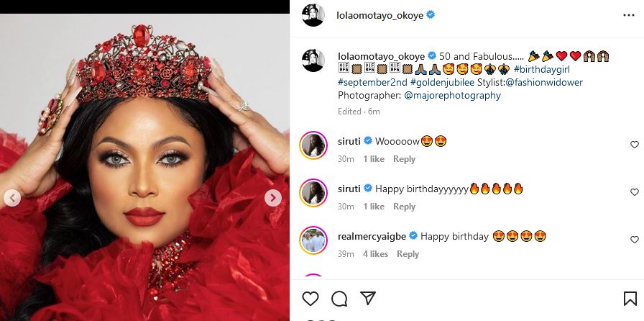Click lolaomotayo_okoye avatar in post header

pyautogui.click(x=313, y=14)
